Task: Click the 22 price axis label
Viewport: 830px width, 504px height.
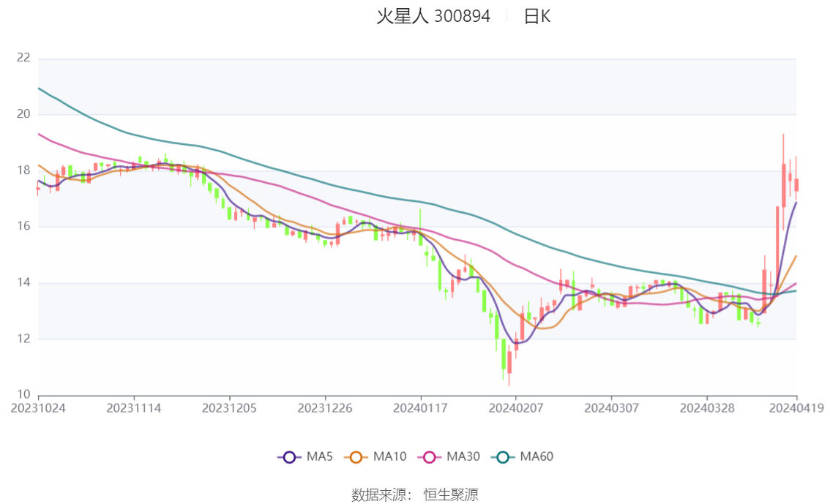Action: (x=23, y=57)
